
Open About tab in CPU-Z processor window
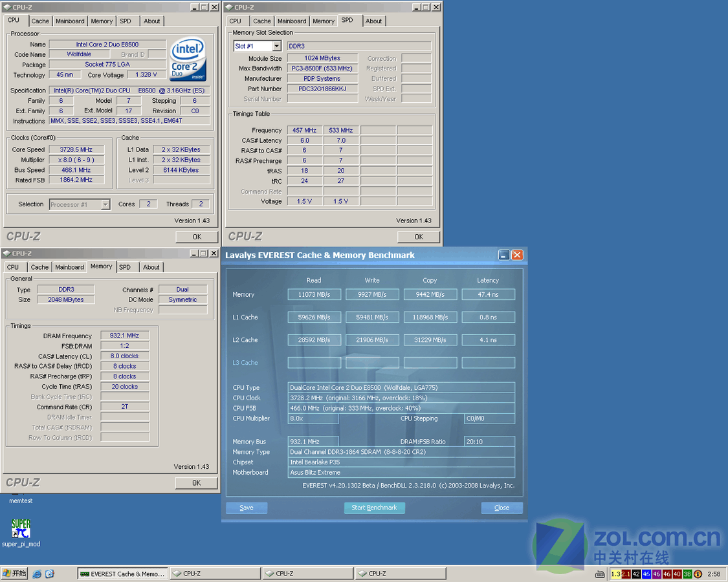tap(152, 21)
